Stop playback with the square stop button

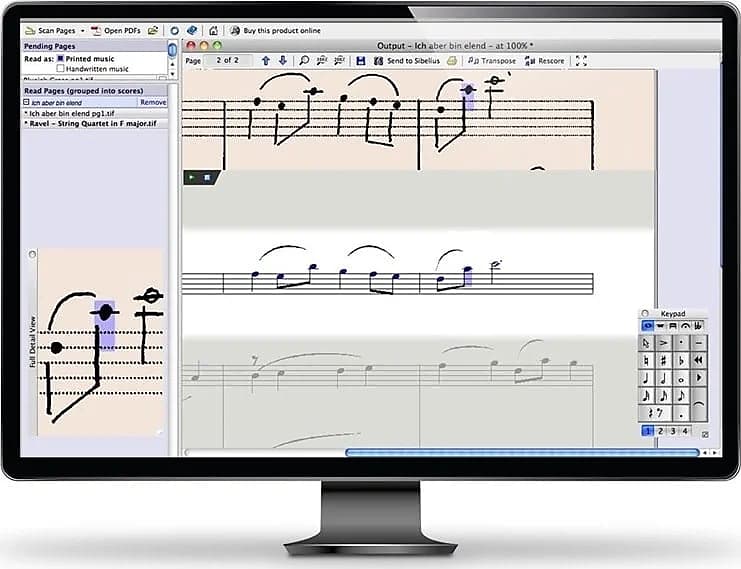coord(207,177)
